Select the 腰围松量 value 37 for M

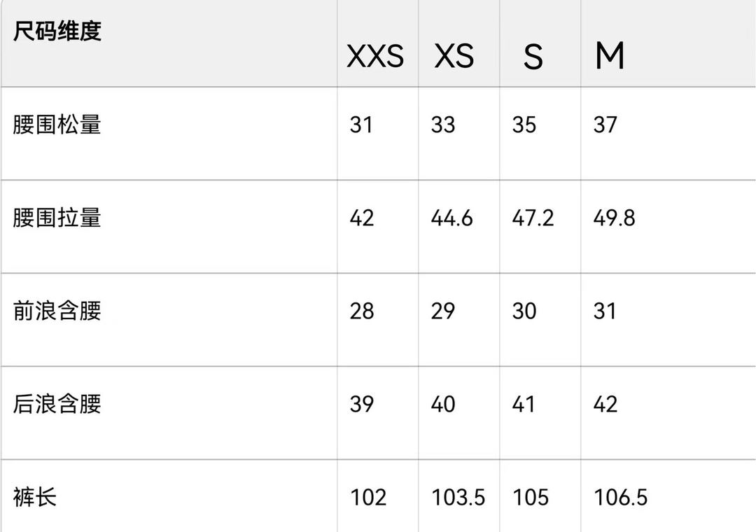[x=605, y=125]
